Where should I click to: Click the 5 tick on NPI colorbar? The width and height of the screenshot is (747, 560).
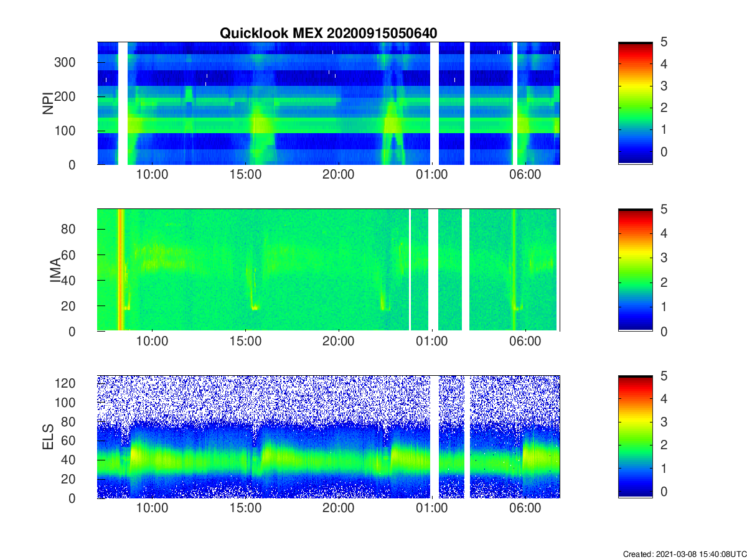(664, 42)
